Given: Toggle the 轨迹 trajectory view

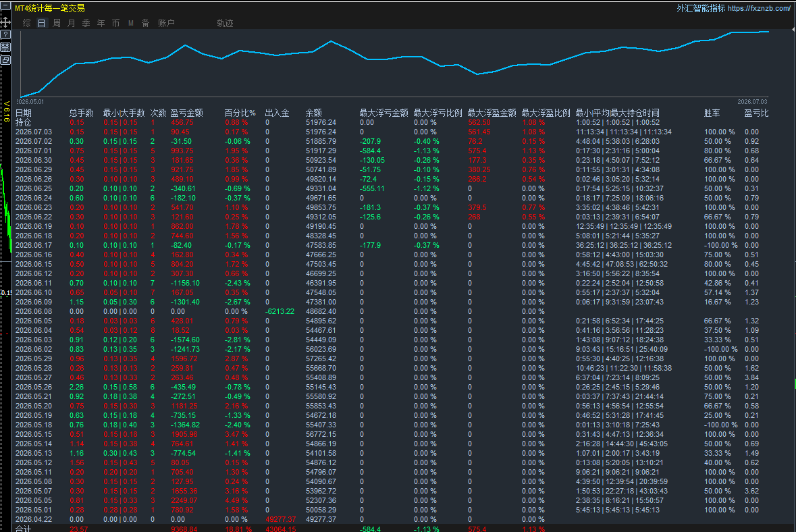Looking at the screenshot, I should pyautogui.click(x=225, y=24).
